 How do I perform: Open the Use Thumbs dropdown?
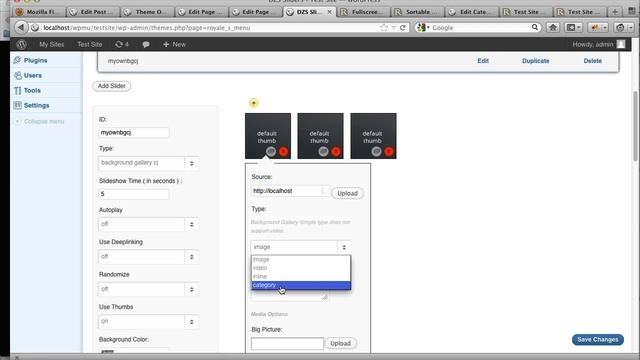click(148, 322)
